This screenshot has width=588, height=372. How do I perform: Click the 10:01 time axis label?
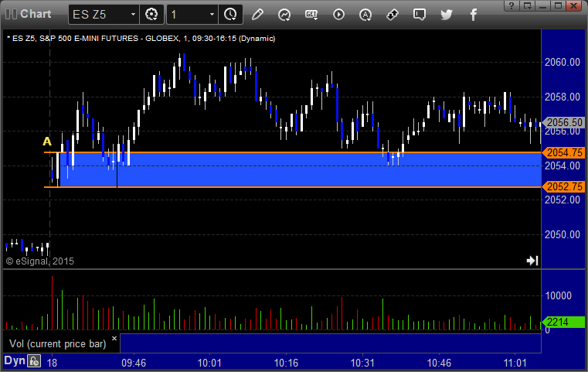coord(209,363)
